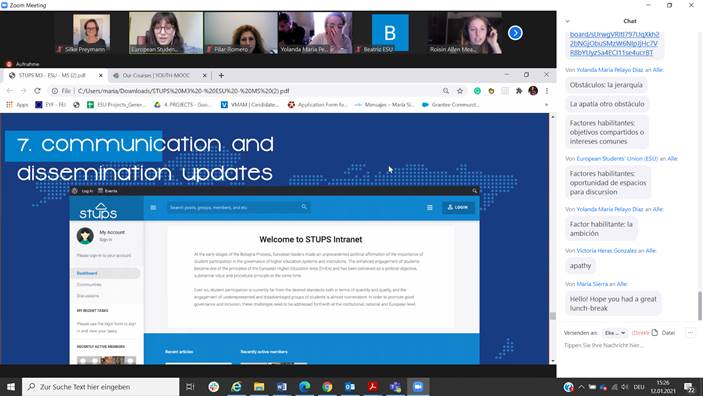Image resolution: width=703 pixels, height=396 pixels.
Task: Click the STUPS logo
Action: click(x=98, y=210)
